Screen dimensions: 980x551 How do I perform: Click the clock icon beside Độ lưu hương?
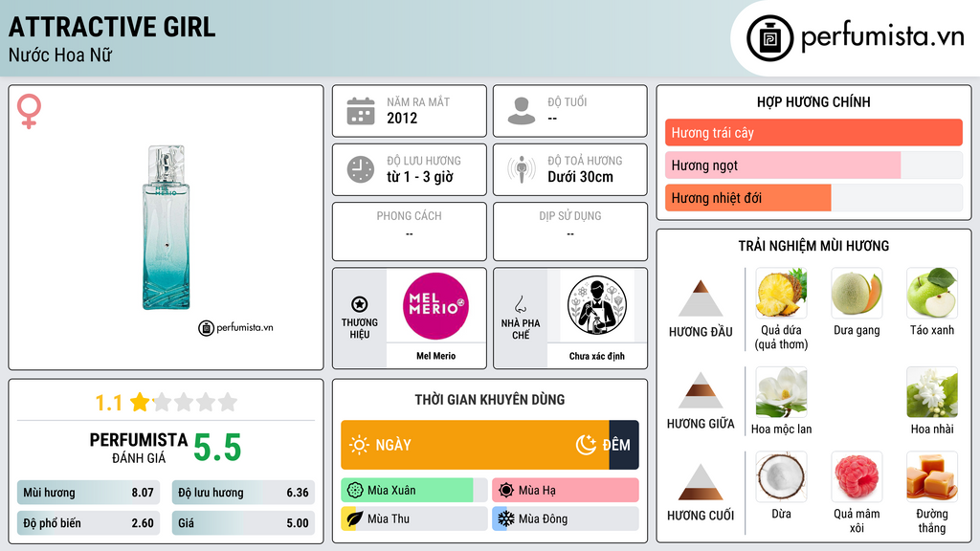coord(361,169)
